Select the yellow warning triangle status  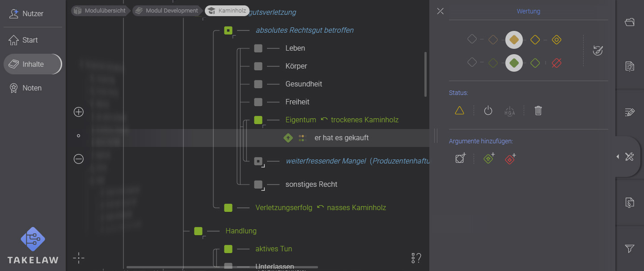[x=459, y=110]
